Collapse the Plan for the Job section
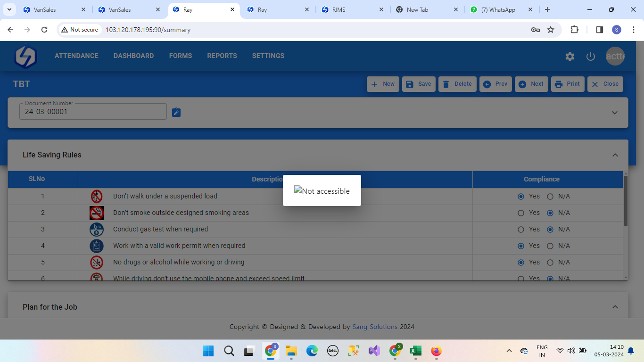This screenshot has width=644, height=362. tap(615, 307)
